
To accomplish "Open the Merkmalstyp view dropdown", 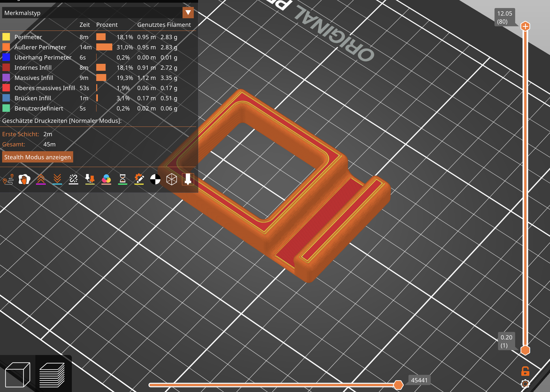I will click(x=188, y=13).
